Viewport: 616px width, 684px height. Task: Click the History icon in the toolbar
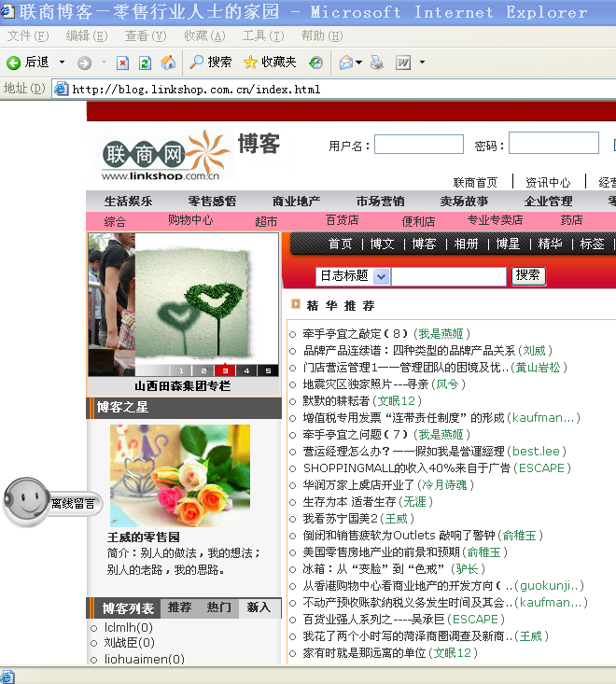[x=316, y=63]
